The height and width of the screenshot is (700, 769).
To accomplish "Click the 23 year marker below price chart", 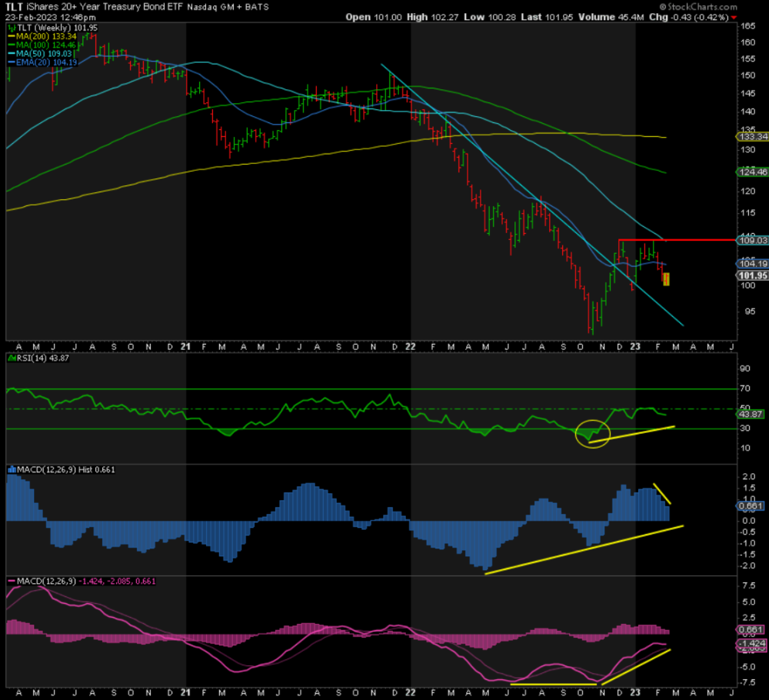I will pos(635,347).
